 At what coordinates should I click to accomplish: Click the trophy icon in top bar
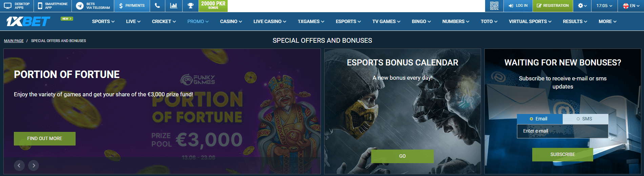tap(190, 6)
